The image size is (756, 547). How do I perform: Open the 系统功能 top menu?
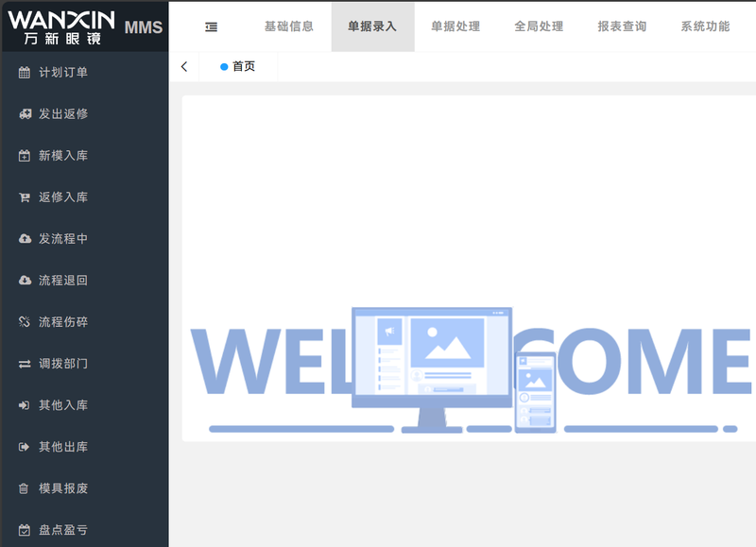pyautogui.click(x=705, y=26)
